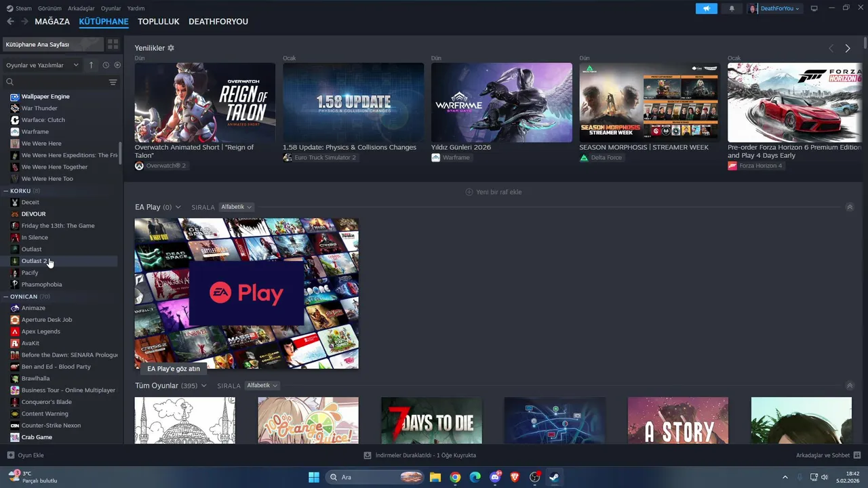The width and height of the screenshot is (868, 488).
Task: Open the 7 Days to Die cover
Action: pos(431,421)
